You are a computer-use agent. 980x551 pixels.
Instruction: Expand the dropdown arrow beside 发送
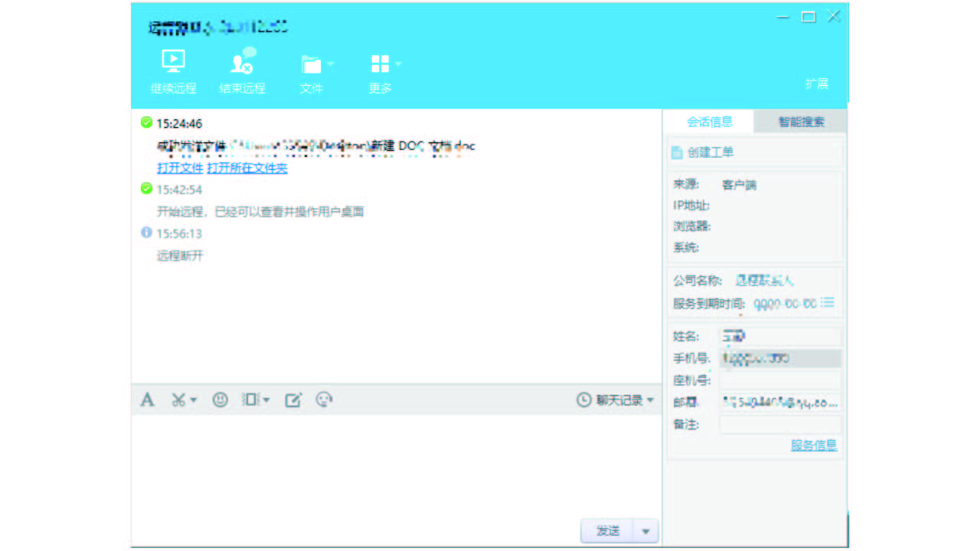click(x=645, y=530)
